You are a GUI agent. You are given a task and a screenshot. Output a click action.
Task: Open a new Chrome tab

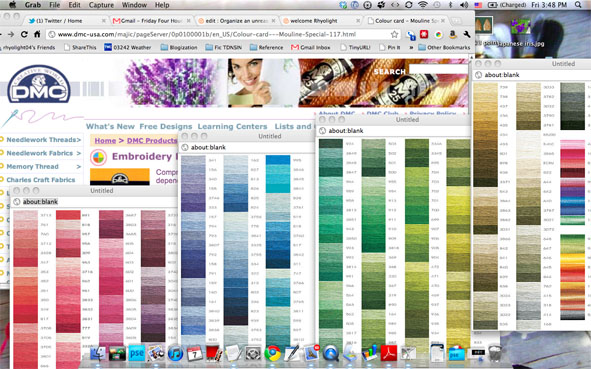pyautogui.click(x=456, y=21)
